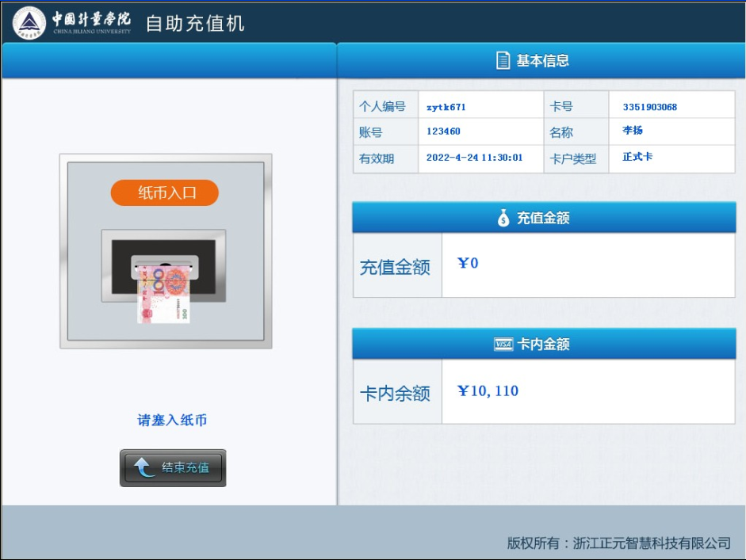Click the return arrow icon on 结束充值
Viewport: 746px width, 560px height.
click(143, 468)
